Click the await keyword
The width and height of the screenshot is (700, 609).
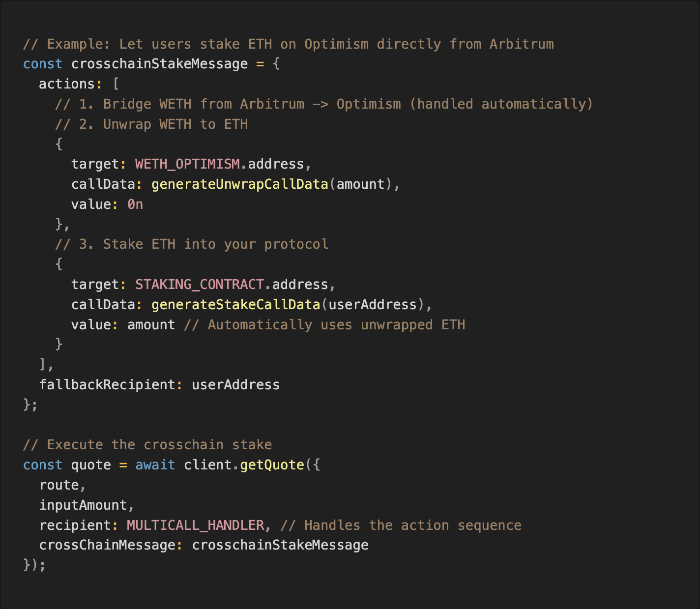pos(155,465)
